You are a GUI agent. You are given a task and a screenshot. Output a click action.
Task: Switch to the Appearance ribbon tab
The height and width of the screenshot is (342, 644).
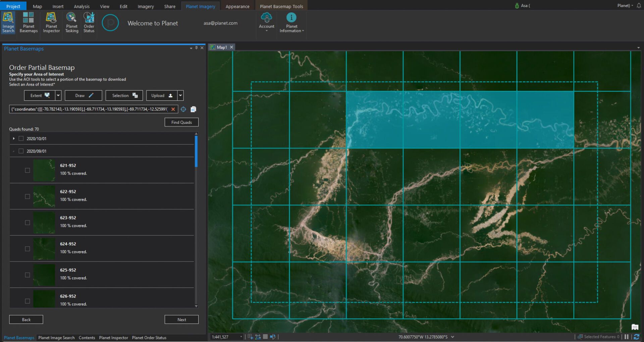tap(237, 6)
